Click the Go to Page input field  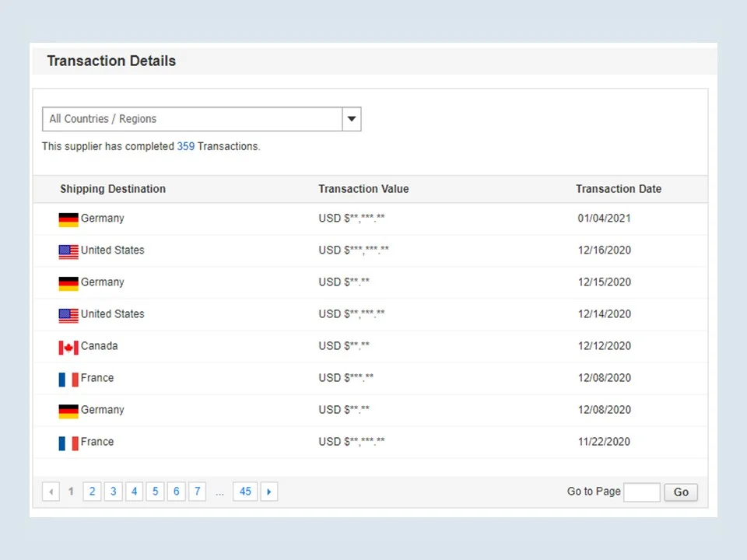pos(642,492)
